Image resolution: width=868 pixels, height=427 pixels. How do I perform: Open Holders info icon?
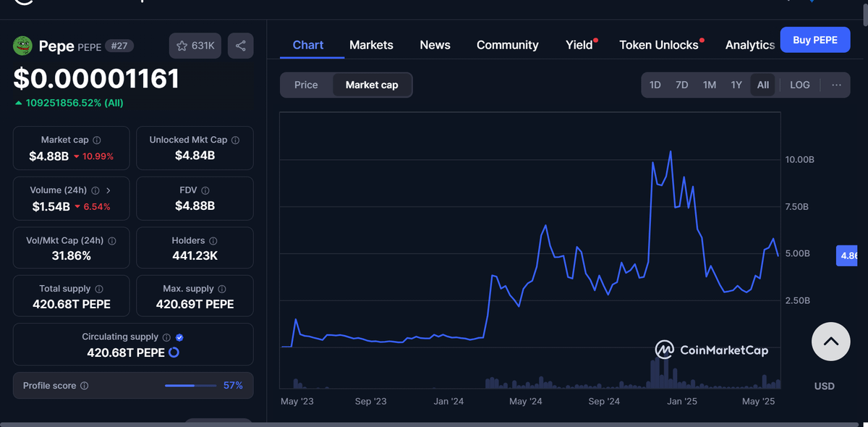213,240
